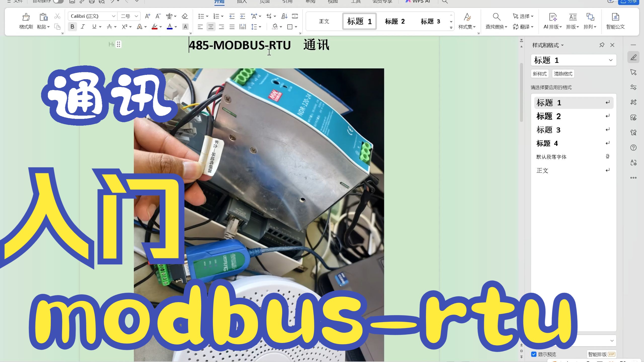Open the 标题 1 style combo box in panel
Viewport: 644px width, 362px height.
click(x=574, y=60)
